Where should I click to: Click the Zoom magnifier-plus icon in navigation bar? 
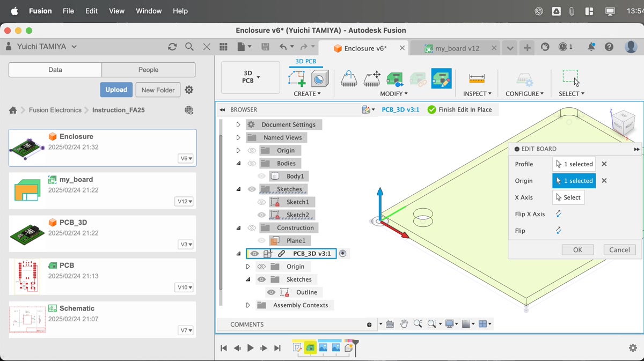pyautogui.click(x=418, y=324)
